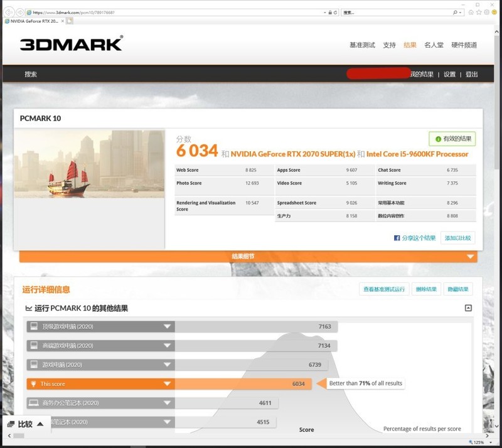Expand the 高端游戏电脑 (2020) dropdown
502x448 pixels.
(167, 345)
